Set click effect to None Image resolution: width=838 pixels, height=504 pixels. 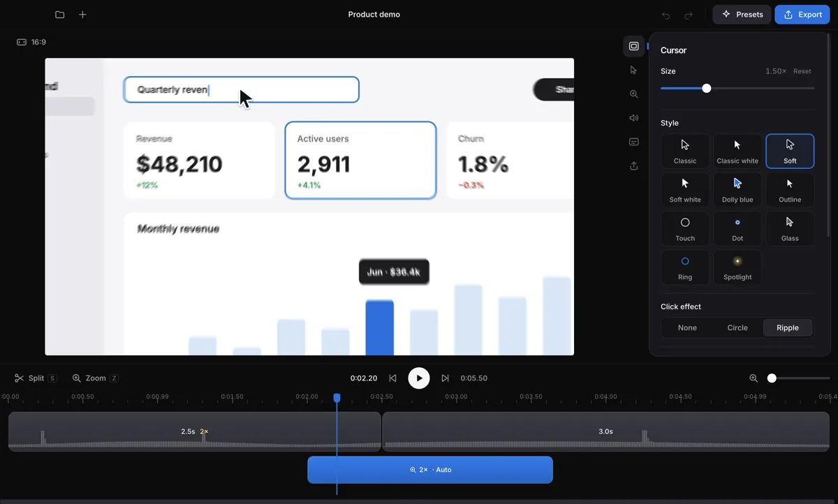pyautogui.click(x=687, y=328)
